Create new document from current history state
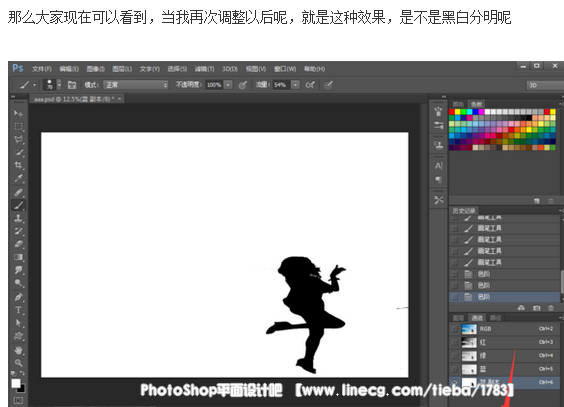The height and width of the screenshot is (407, 564). [x=521, y=308]
